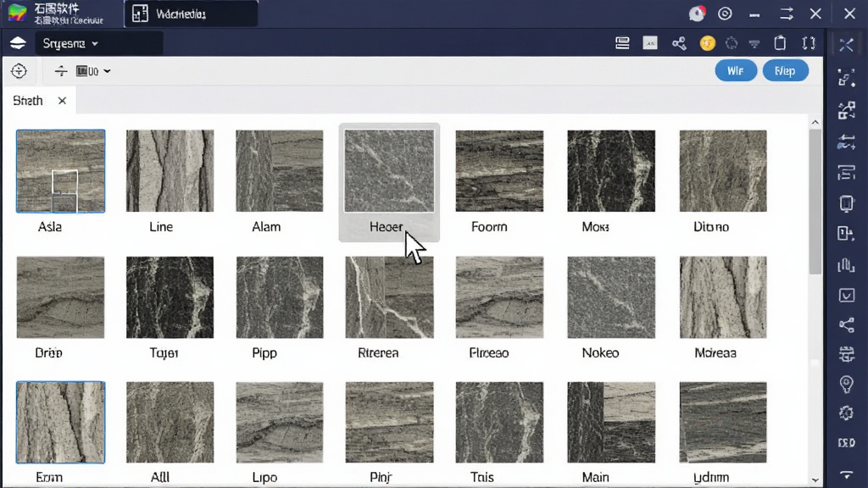Click the monitor icon in the right sidebar
868x488 pixels.
[846, 203]
